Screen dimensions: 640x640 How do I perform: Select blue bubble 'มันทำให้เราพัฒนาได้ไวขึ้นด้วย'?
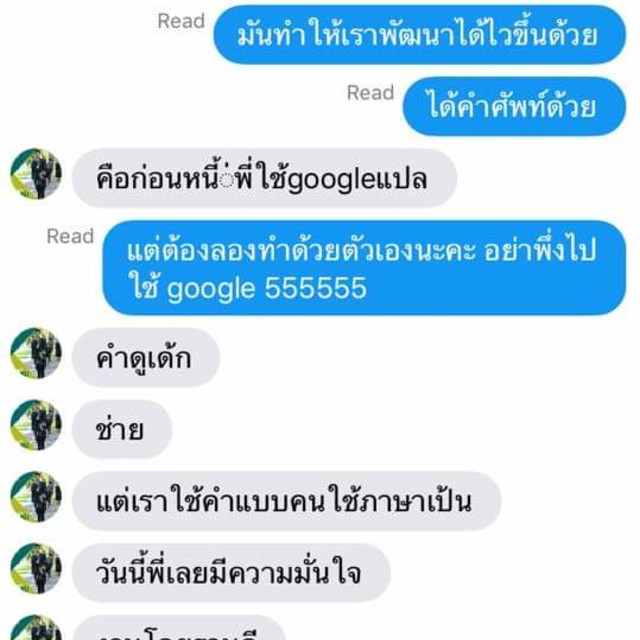pos(419,35)
